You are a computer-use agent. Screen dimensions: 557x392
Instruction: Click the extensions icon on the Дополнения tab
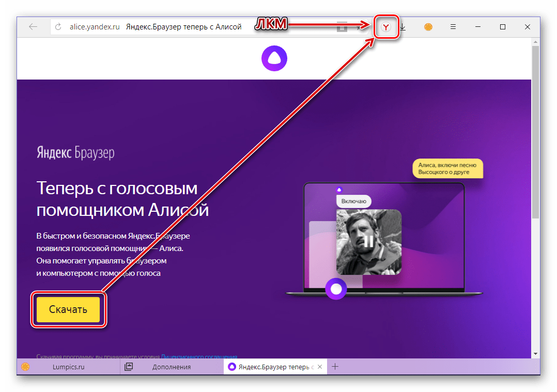click(x=128, y=366)
